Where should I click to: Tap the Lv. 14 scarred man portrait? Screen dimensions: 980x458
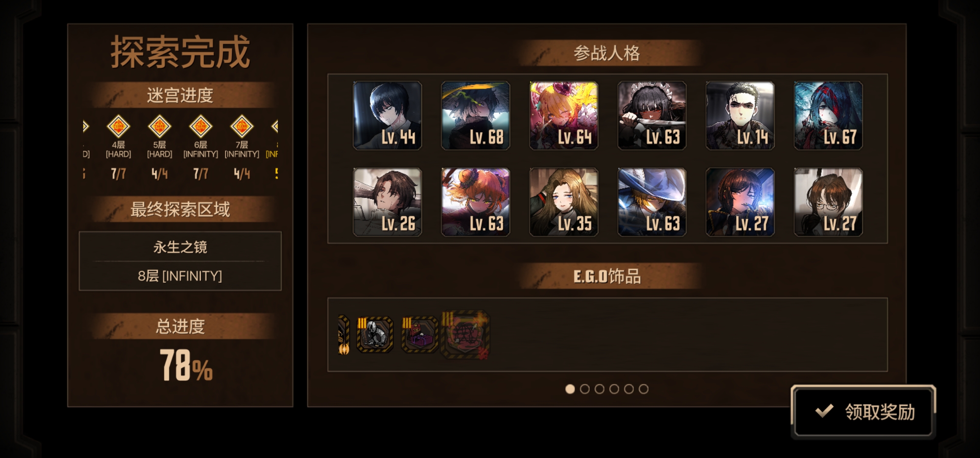pos(740,115)
